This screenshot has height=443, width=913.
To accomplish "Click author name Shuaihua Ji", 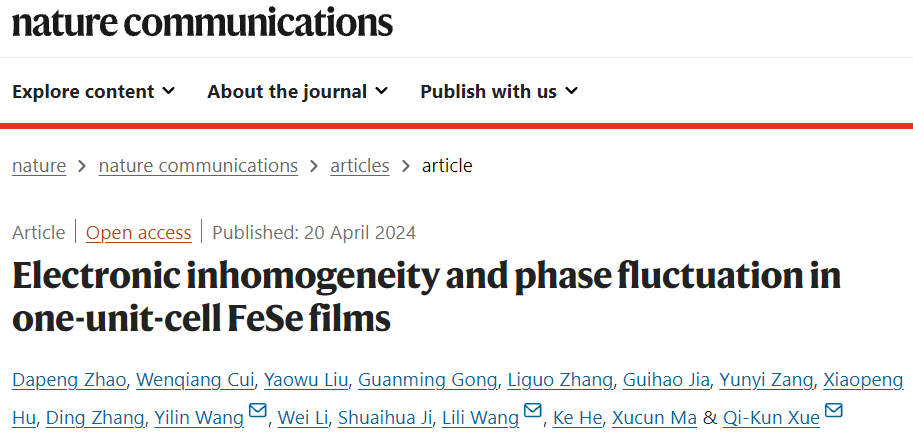I will (385, 418).
